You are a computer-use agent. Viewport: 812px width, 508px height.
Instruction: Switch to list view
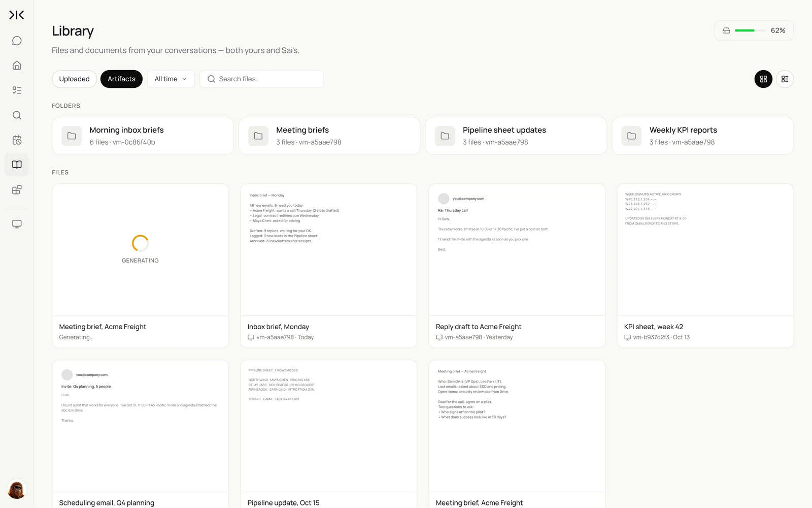pos(785,79)
